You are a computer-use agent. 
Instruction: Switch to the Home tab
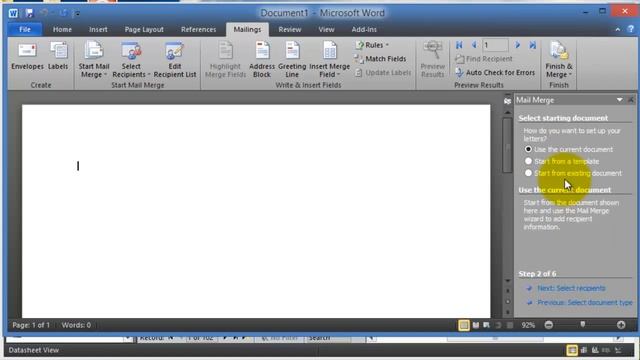[x=62, y=29]
